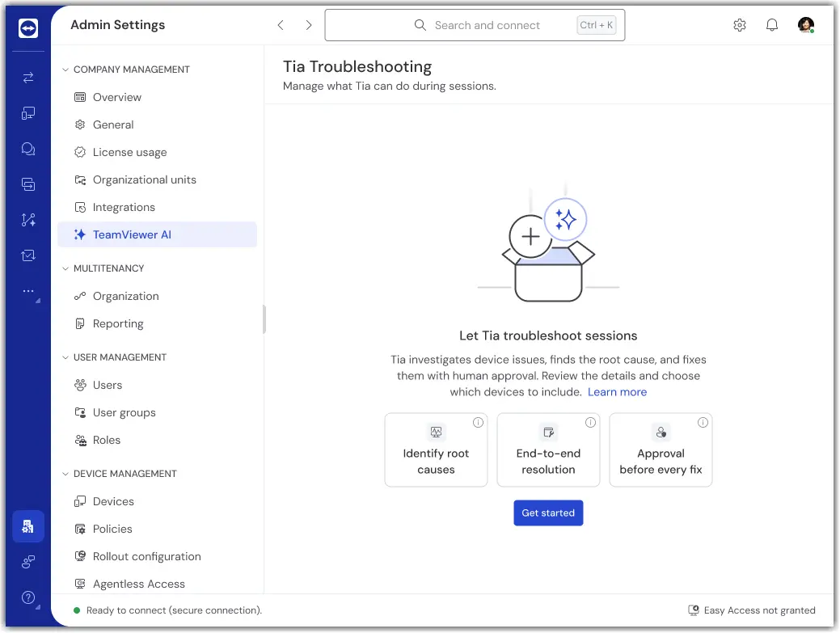Open Agentless Access
This screenshot has width=840, height=633.
click(x=157, y=584)
